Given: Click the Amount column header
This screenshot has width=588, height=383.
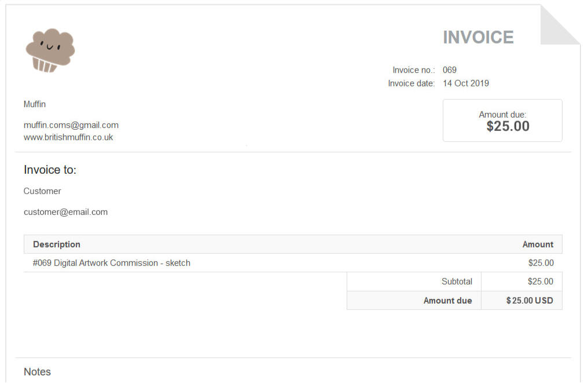Looking at the screenshot, I should click(x=538, y=245).
